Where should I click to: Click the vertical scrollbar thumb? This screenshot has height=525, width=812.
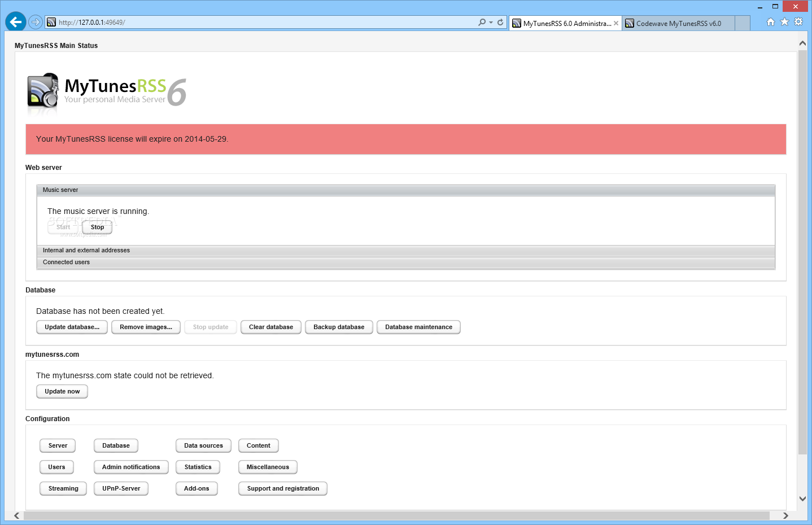point(802,252)
